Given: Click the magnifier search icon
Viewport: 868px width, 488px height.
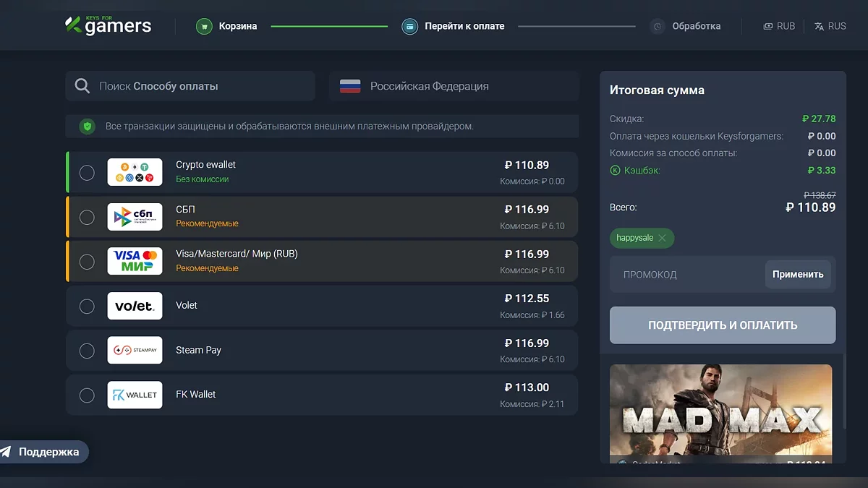Looking at the screenshot, I should point(82,86).
